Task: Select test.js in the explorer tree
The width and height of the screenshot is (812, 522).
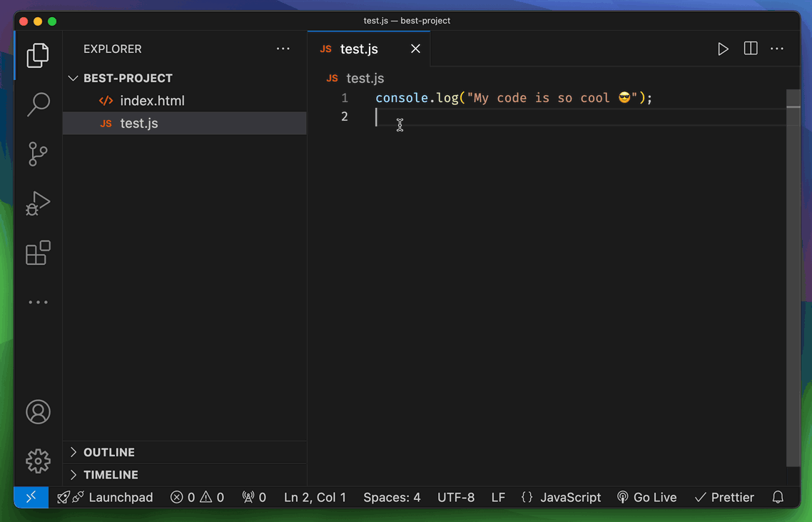Action: pos(185,124)
